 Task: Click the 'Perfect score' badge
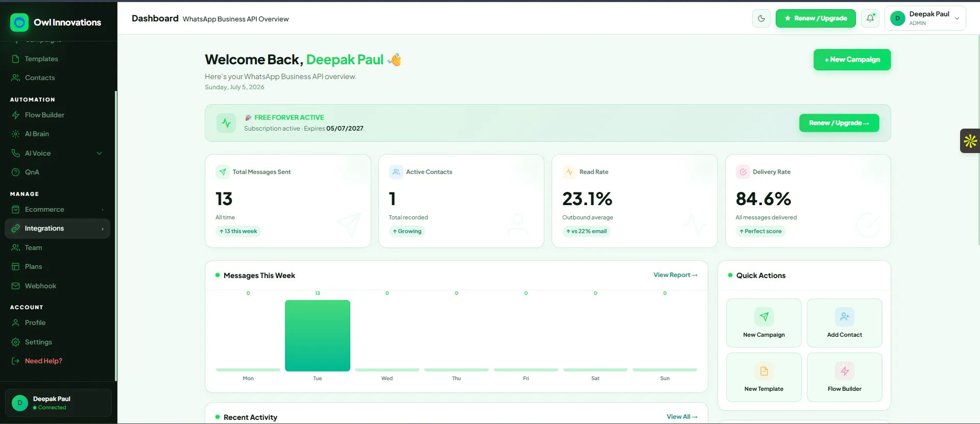tap(760, 231)
